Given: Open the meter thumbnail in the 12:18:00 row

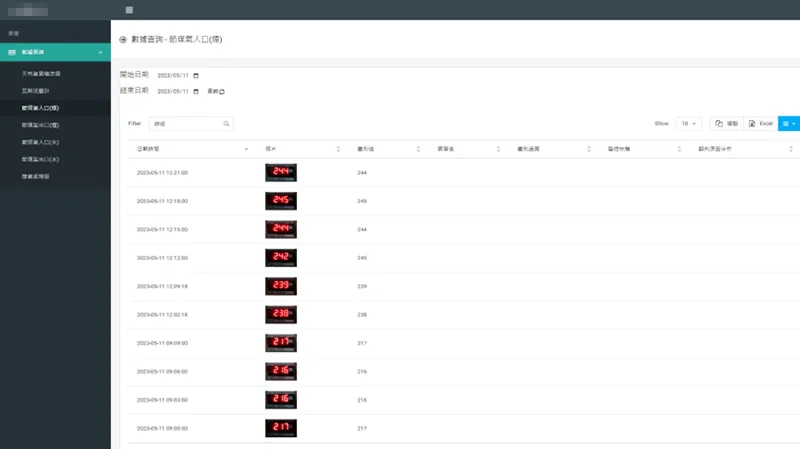Looking at the screenshot, I should click(281, 201).
